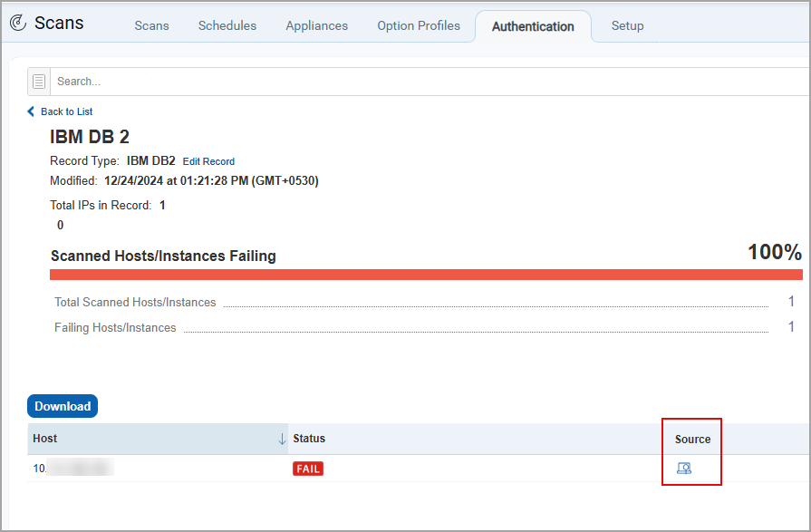Click inside the search input field

[181, 81]
